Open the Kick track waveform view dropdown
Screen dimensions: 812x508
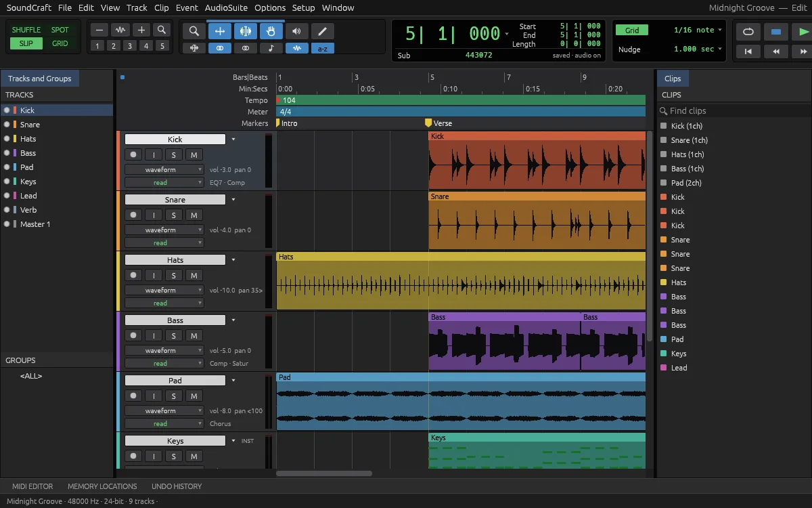coord(164,170)
